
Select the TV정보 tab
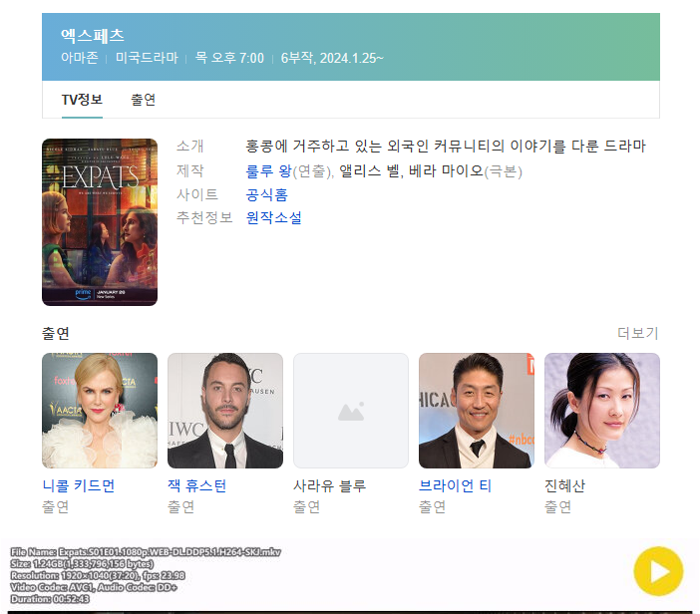(x=82, y=100)
